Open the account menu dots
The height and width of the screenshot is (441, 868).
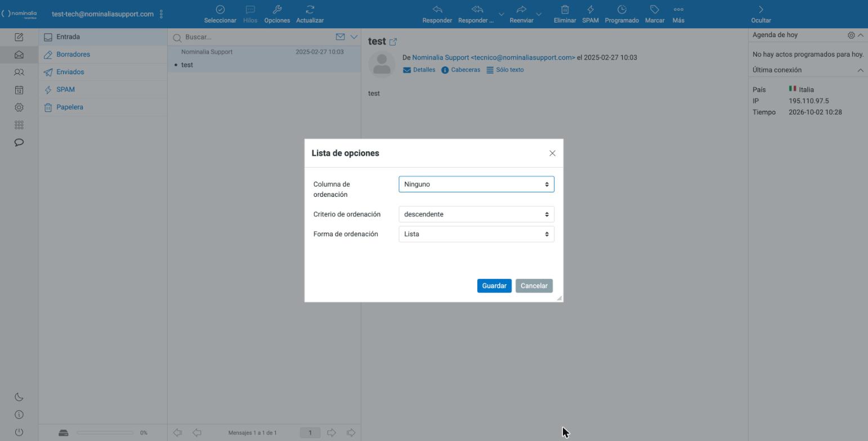[162, 14]
